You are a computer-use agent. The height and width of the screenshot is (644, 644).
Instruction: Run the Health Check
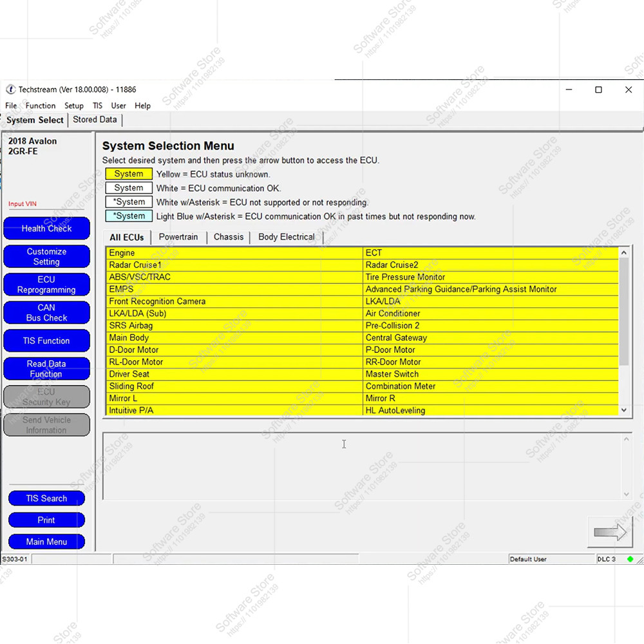pos(46,229)
